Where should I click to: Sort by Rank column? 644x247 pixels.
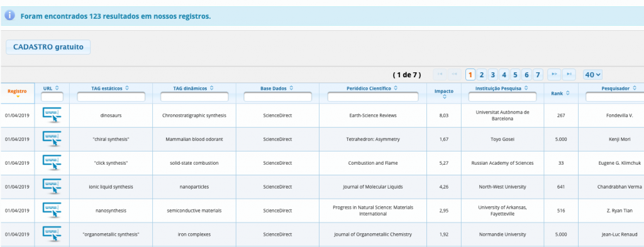pos(568,93)
